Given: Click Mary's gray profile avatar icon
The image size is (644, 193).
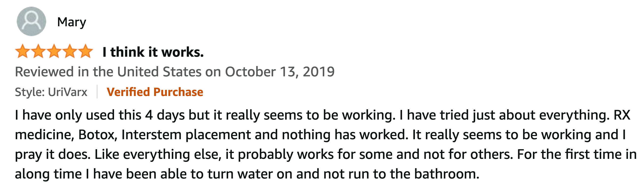Looking at the screenshot, I should click(31, 21).
